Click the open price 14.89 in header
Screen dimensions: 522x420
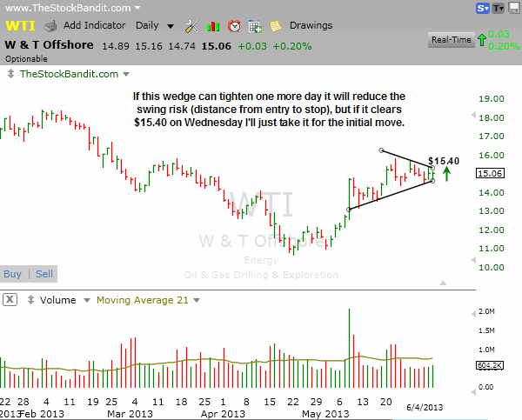116,46
